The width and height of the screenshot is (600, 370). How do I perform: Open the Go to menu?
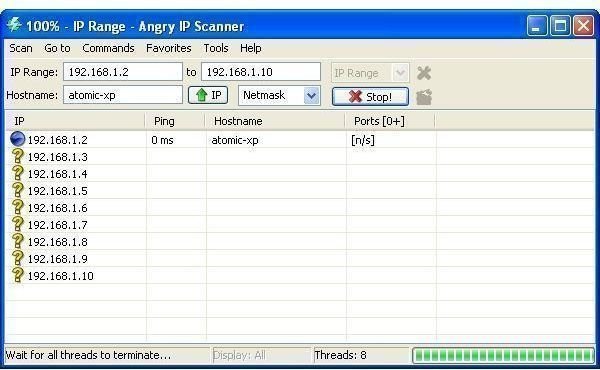tap(57, 48)
